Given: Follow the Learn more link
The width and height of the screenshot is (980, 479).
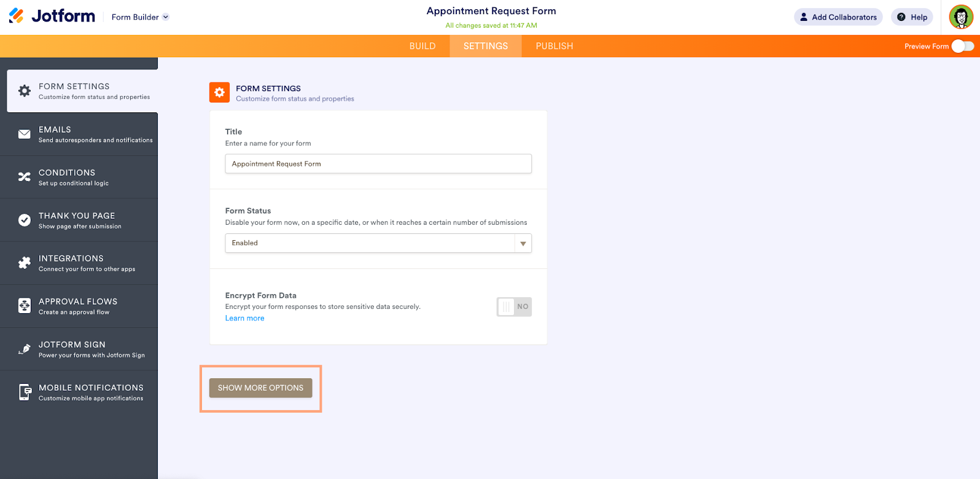Looking at the screenshot, I should click(244, 318).
